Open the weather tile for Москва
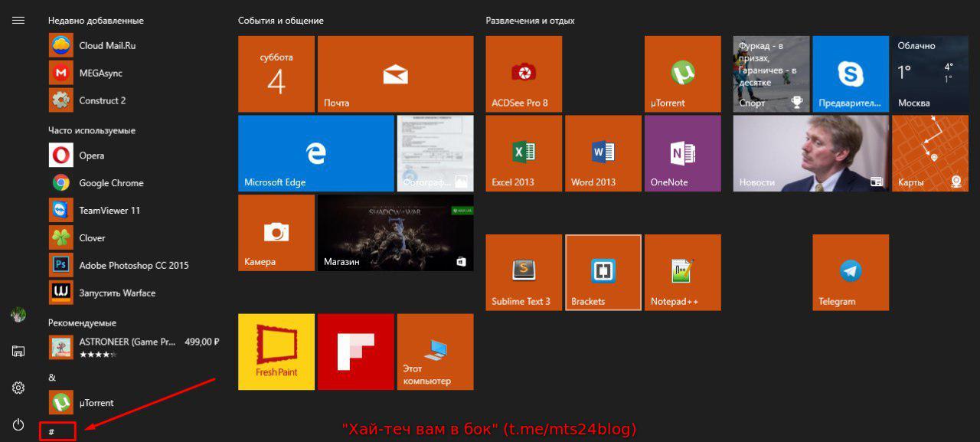The height and width of the screenshot is (442, 980). point(930,74)
